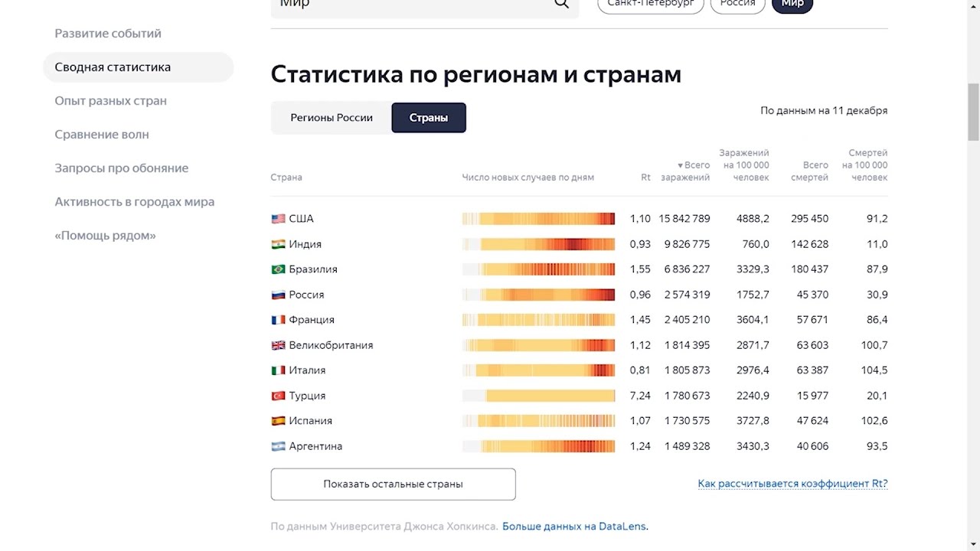Click the Смертей на 100 000 header
Screen dimensions: 980x551
(x=865, y=165)
